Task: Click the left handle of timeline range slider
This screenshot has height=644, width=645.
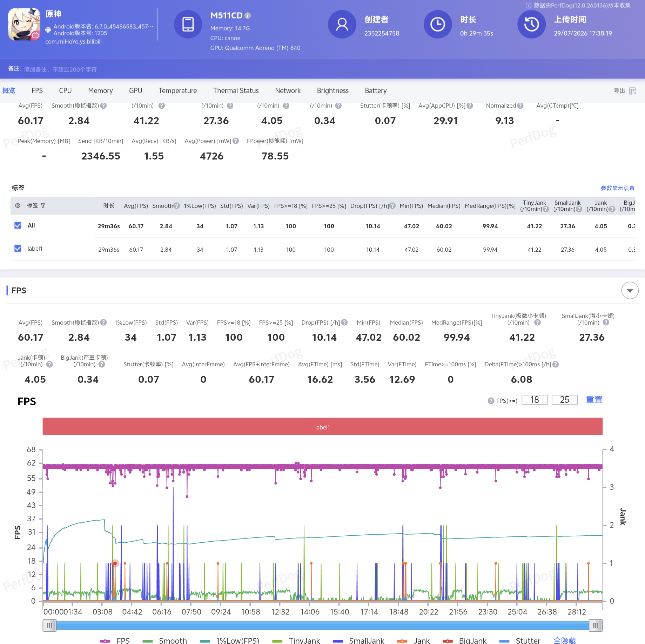Action: (x=49, y=625)
